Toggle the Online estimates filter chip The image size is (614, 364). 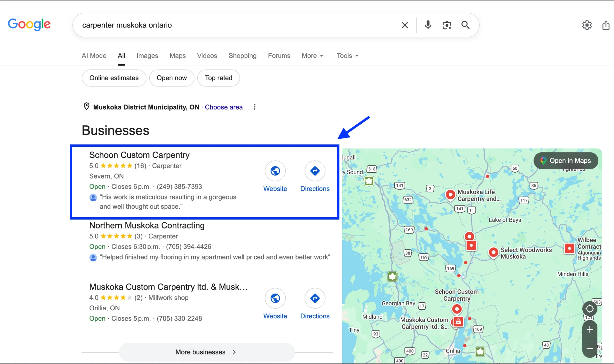click(114, 78)
